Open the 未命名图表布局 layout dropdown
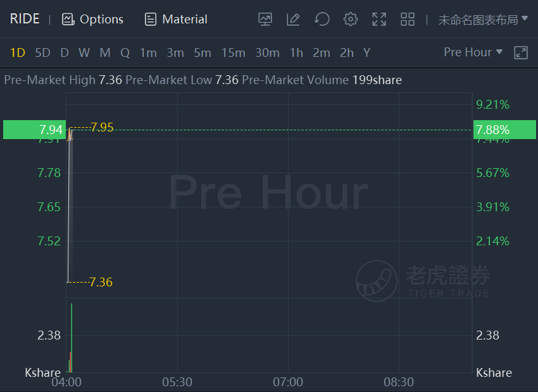Screen dimensions: 538x392 (x=483, y=20)
